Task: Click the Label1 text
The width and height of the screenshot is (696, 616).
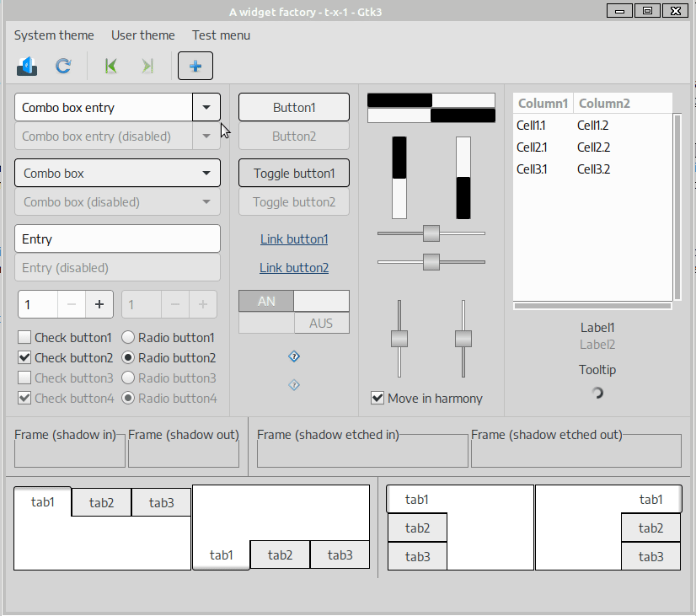Action: tap(597, 328)
